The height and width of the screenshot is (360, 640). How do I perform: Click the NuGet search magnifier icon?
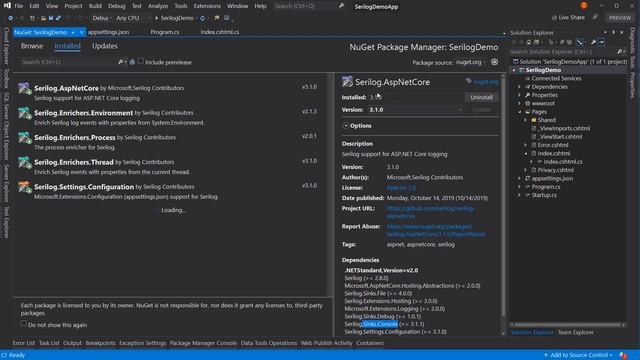click(120, 62)
